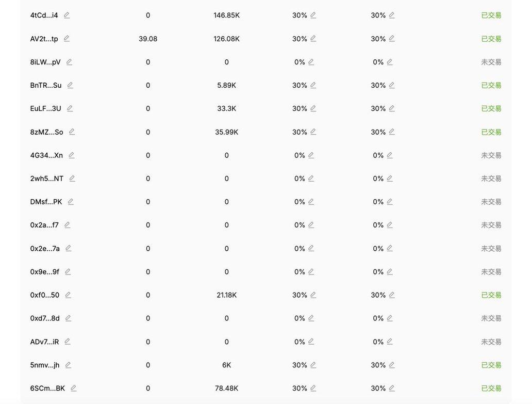This screenshot has height=404, width=532.
Task: Edit the name of wallet 8iLW...pV
Action: point(69,62)
